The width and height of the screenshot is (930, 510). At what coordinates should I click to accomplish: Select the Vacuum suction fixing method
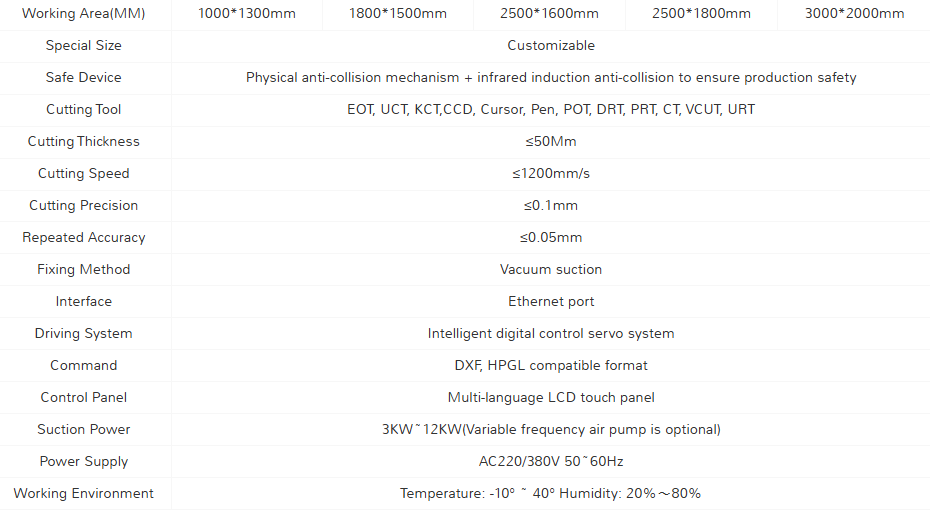pos(551,269)
